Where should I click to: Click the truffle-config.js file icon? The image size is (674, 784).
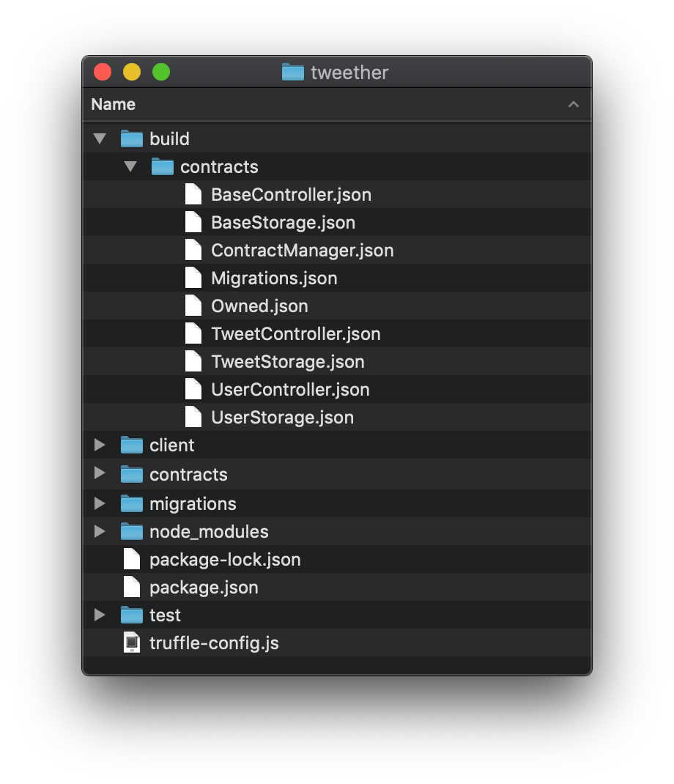(x=132, y=643)
